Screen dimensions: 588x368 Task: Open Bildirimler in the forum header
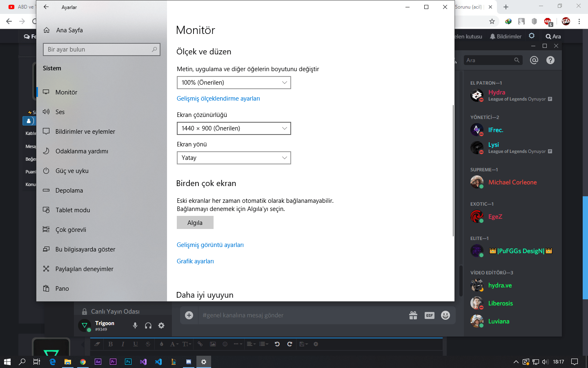[506, 36]
